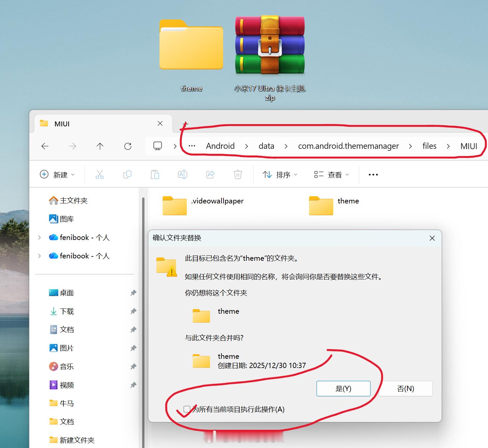Viewport: 488px width, 448px height.
Task: Unpin 桌面 from quick access
Action: pyautogui.click(x=133, y=293)
